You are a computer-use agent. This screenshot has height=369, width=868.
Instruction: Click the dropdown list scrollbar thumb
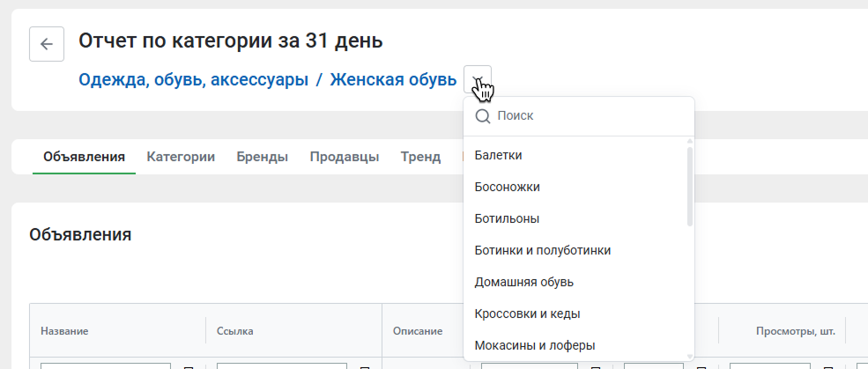tap(690, 185)
